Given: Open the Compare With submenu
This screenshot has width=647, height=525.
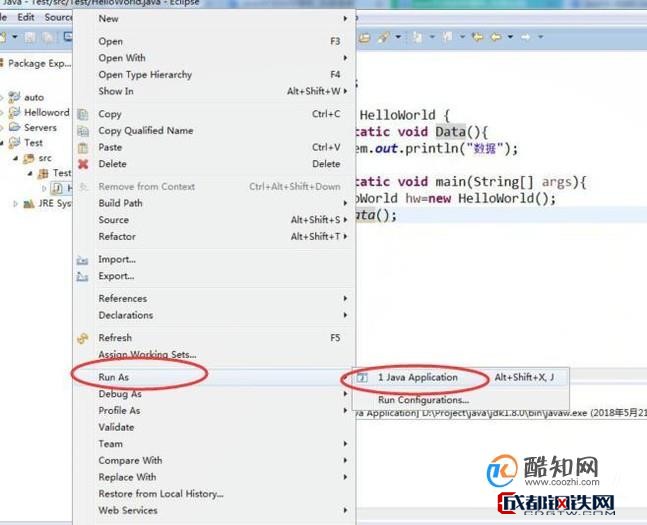Looking at the screenshot, I should coord(215,461).
